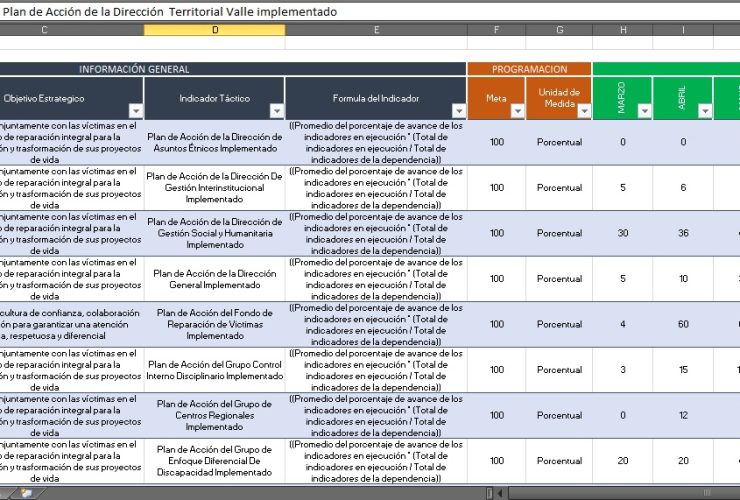Select formula cell in Enfoque Diferencial Discapacidad row
This screenshot has width=740, height=500.
pyautogui.click(x=376, y=461)
